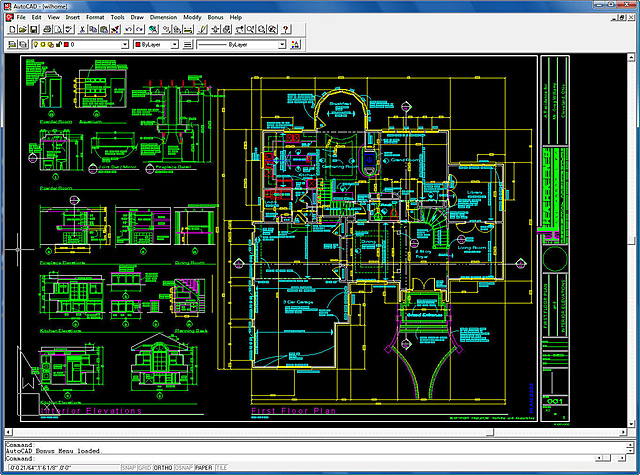Toggle PAPER space in the status bar
The image size is (640, 475).
pyautogui.click(x=204, y=468)
